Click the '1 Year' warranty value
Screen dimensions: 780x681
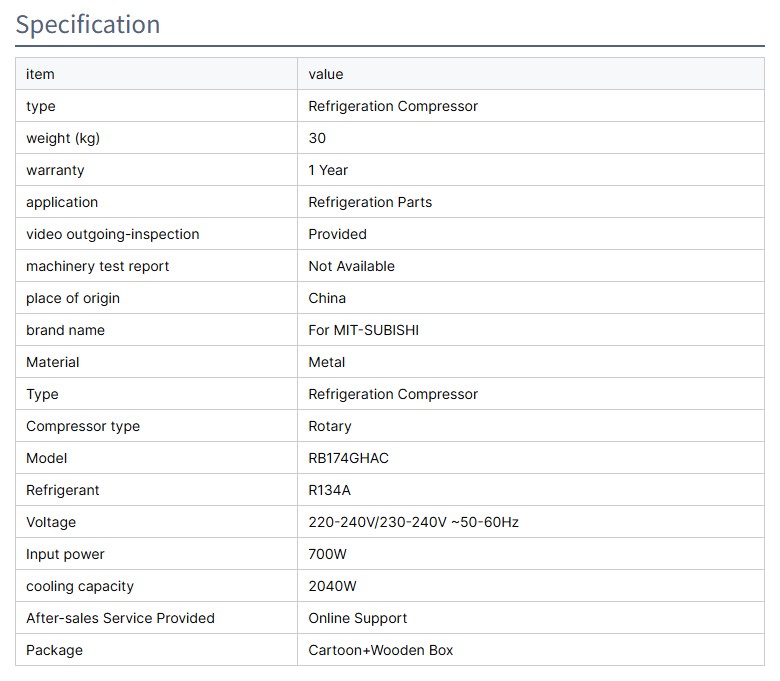tap(328, 170)
